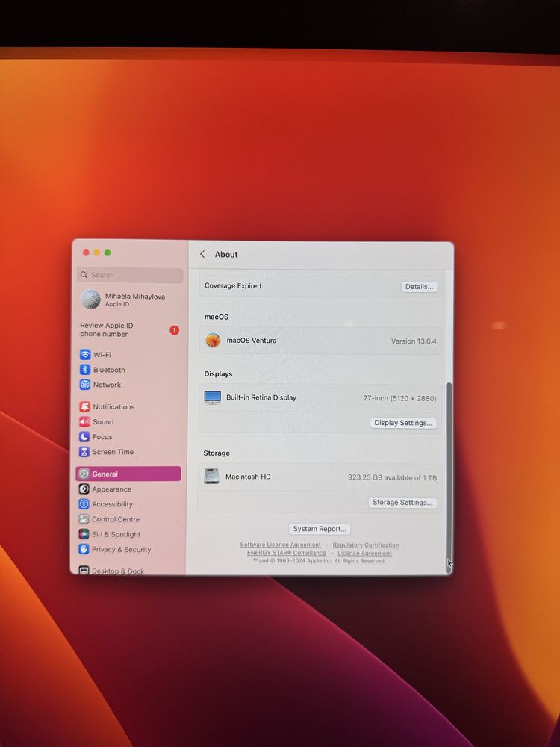Select the General gear icon
The height and width of the screenshot is (747, 560).
(84, 474)
